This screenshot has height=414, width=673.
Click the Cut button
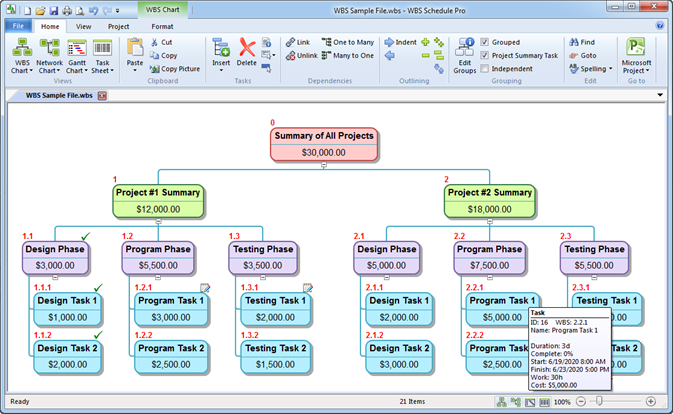click(161, 42)
